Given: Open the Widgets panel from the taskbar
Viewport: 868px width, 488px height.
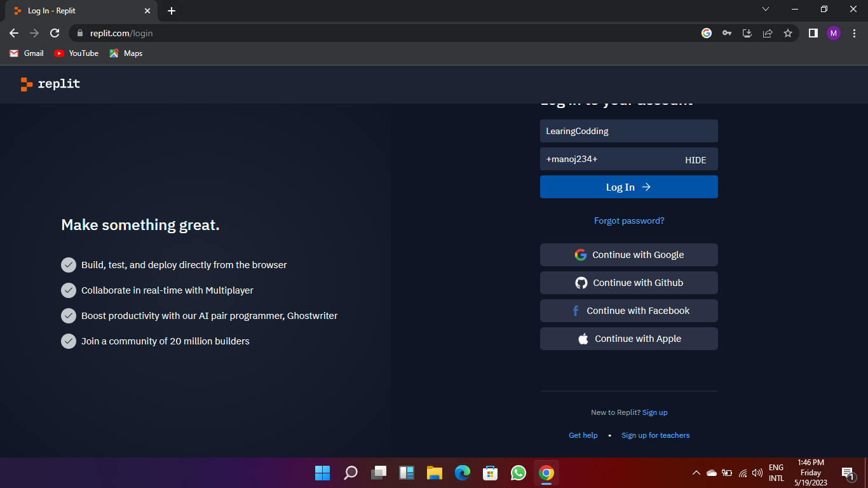Looking at the screenshot, I should tap(407, 473).
